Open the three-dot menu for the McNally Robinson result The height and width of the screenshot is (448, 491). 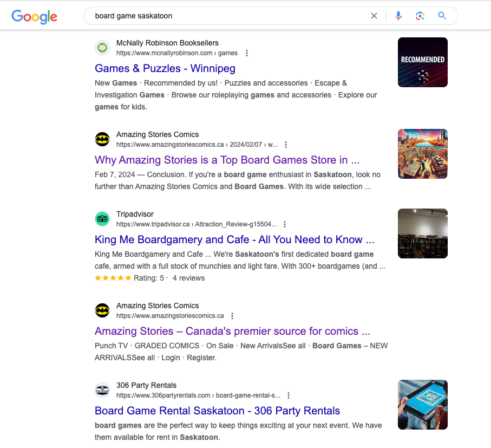tap(247, 53)
